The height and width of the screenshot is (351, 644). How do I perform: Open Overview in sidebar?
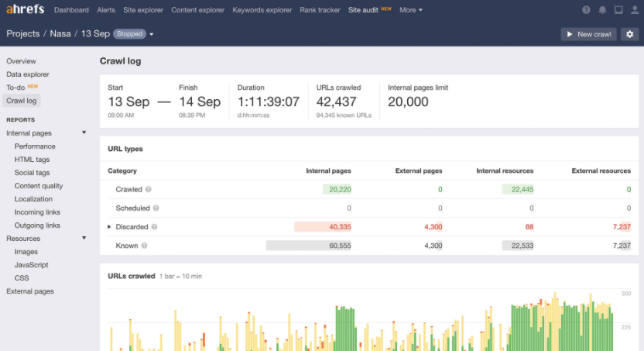(x=21, y=61)
